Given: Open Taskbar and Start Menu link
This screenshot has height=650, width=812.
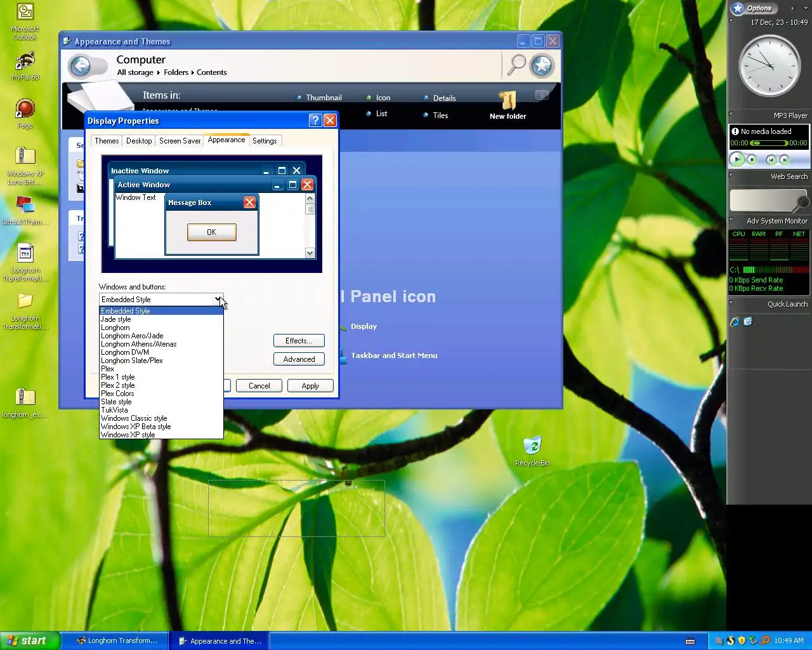Looking at the screenshot, I should tap(394, 355).
